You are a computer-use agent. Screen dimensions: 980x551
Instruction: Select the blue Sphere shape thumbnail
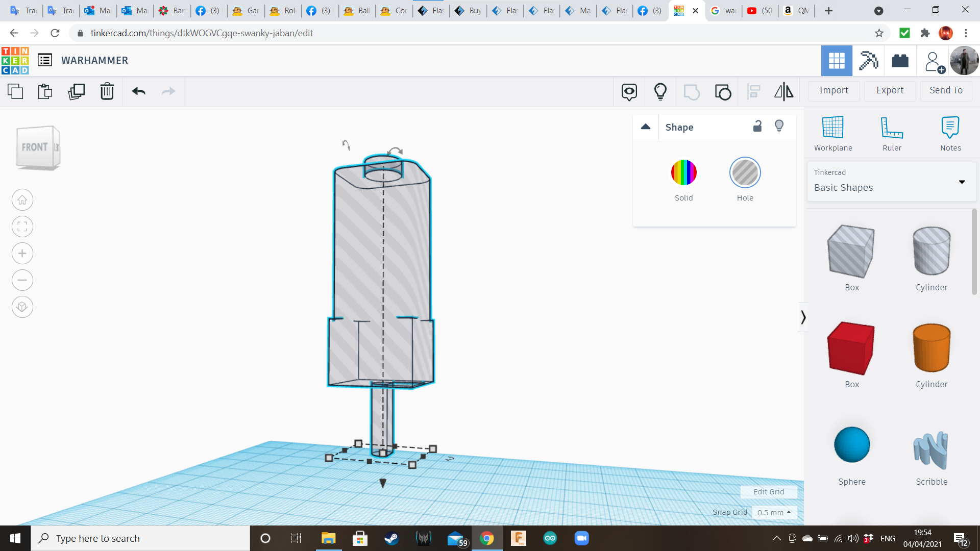tap(851, 445)
